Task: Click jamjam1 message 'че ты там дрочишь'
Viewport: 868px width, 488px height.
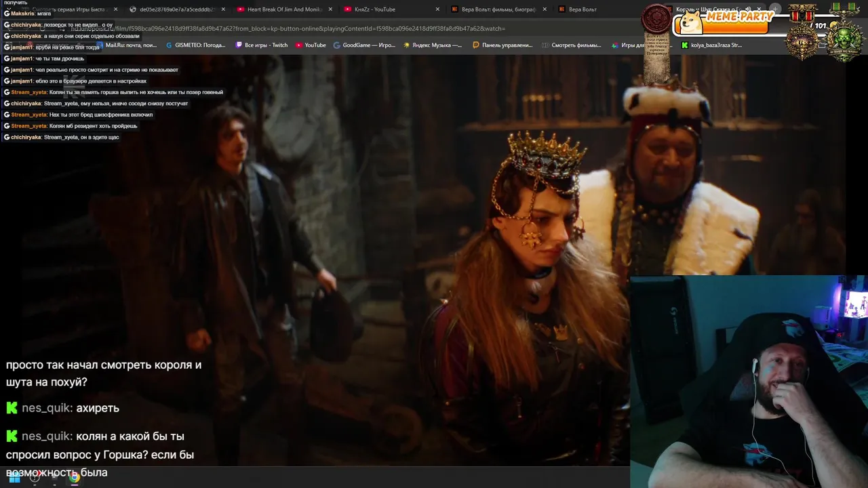Action: [44, 59]
